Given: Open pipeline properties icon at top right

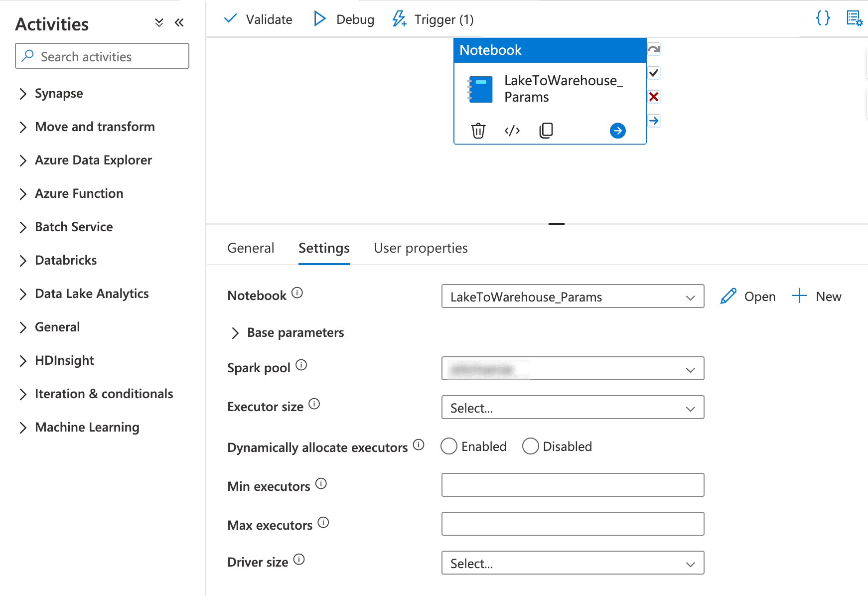Looking at the screenshot, I should click(x=855, y=18).
